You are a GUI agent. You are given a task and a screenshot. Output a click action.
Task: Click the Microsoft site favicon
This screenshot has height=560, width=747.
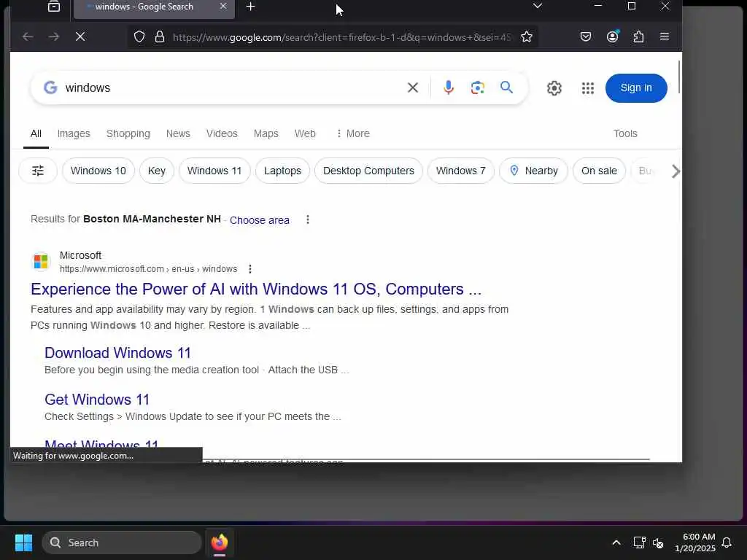coord(41,262)
